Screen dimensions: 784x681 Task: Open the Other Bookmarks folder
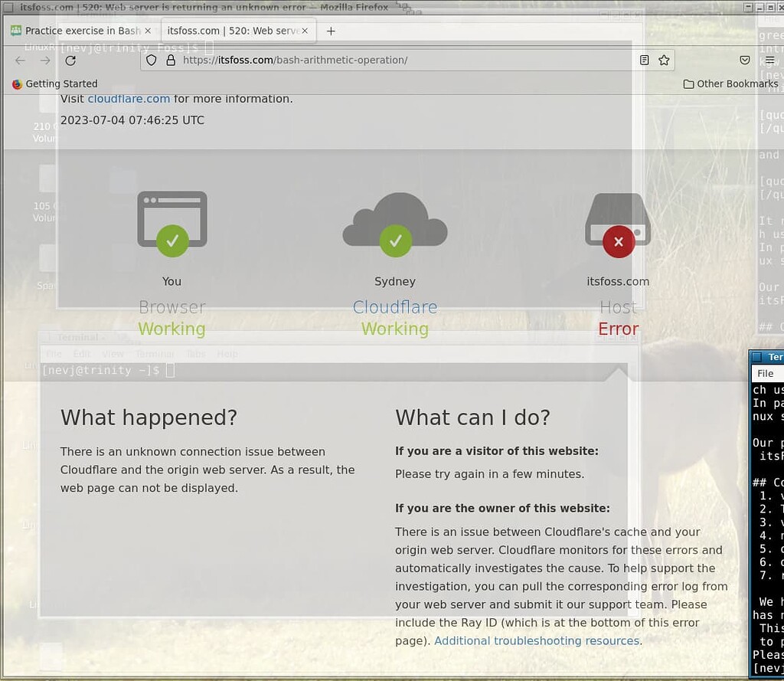(730, 83)
